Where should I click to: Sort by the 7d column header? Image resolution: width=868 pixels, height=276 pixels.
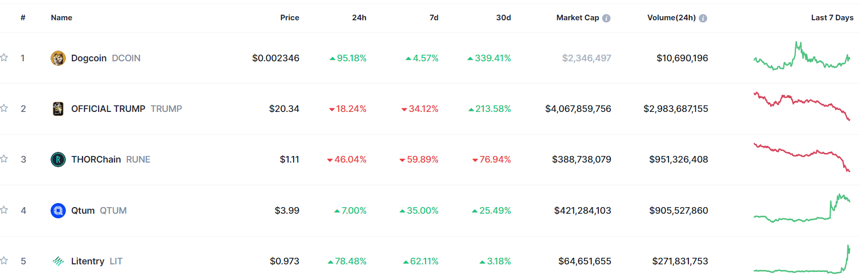point(434,18)
